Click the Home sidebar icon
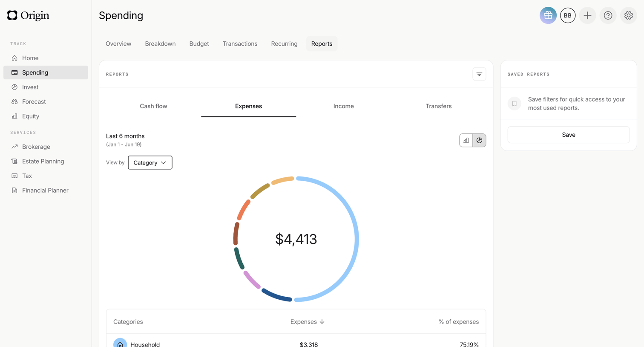The height and width of the screenshot is (347, 644). click(14, 58)
